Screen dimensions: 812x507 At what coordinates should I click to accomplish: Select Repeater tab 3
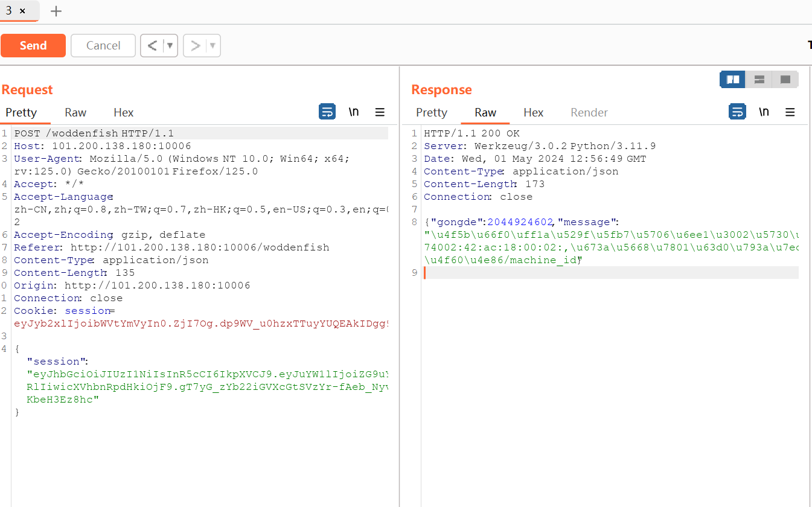point(9,11)
